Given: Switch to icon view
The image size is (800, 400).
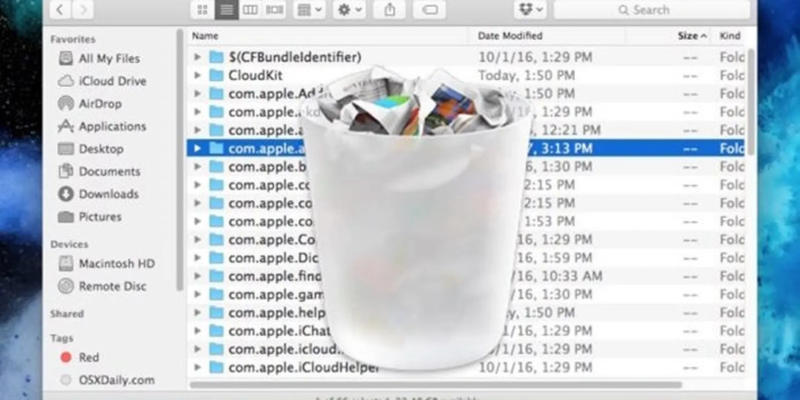Looking at the screenshot, I should click(x=203, y=10).
